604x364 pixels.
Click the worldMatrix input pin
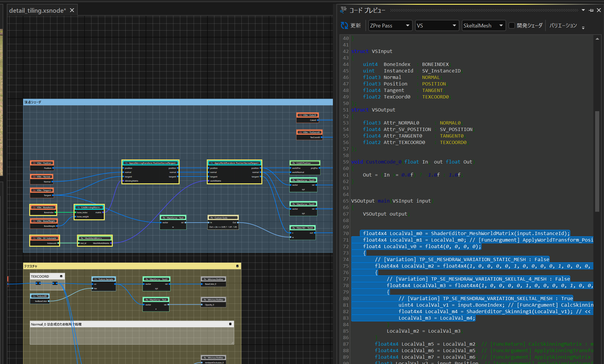pyautogui.click(x=209, y=181)
